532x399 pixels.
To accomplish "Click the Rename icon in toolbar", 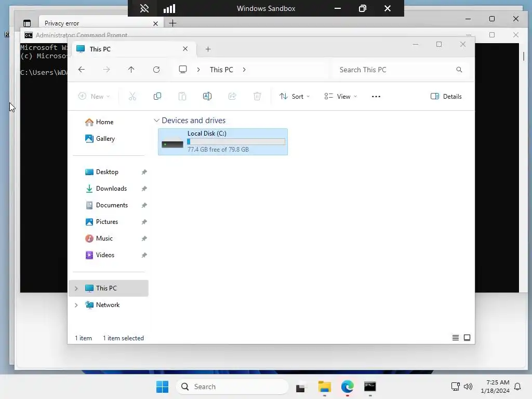I will (x=207, y=96).
